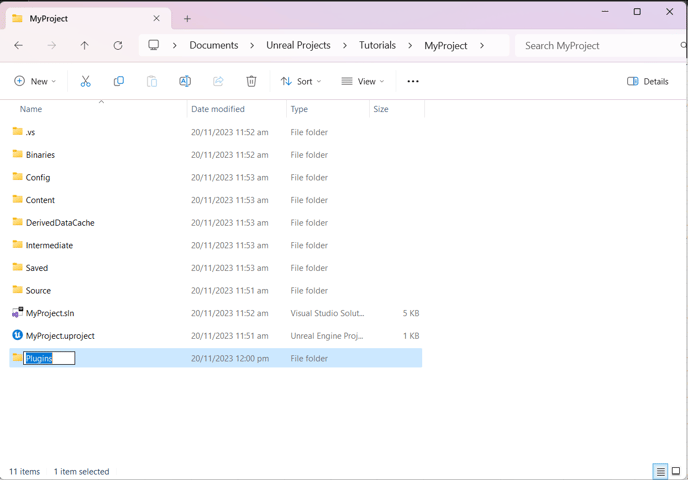Image resolution: width=688 pixels, height=480 pixels.
Task: Click the Config folder icon
Action: 18,177
